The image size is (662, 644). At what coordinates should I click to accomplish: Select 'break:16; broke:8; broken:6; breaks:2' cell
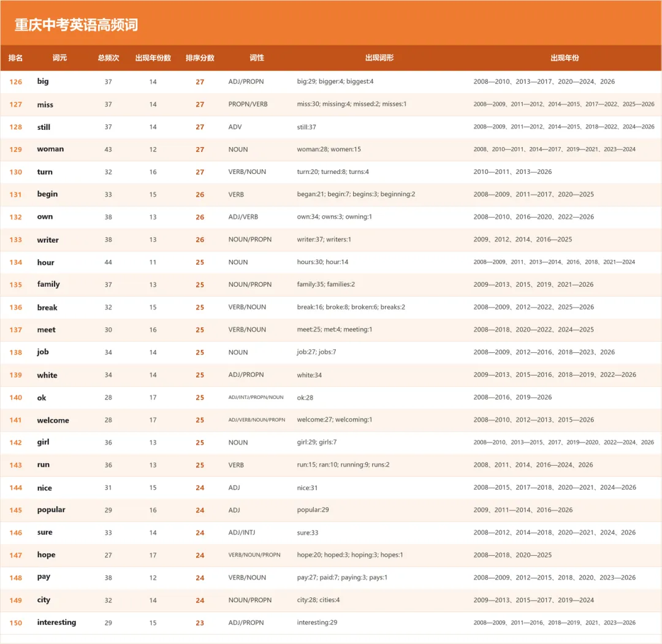click(351, 307)
